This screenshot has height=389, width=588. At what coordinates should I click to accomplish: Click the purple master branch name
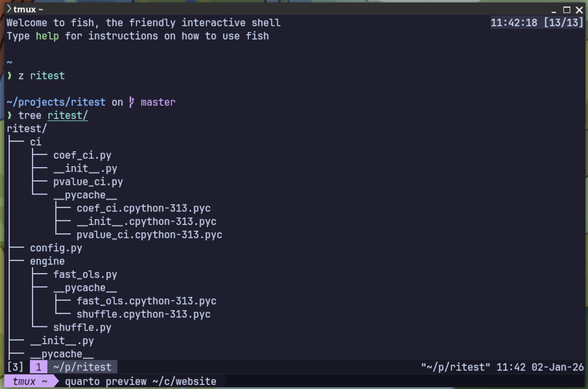(x=158, y=102)
